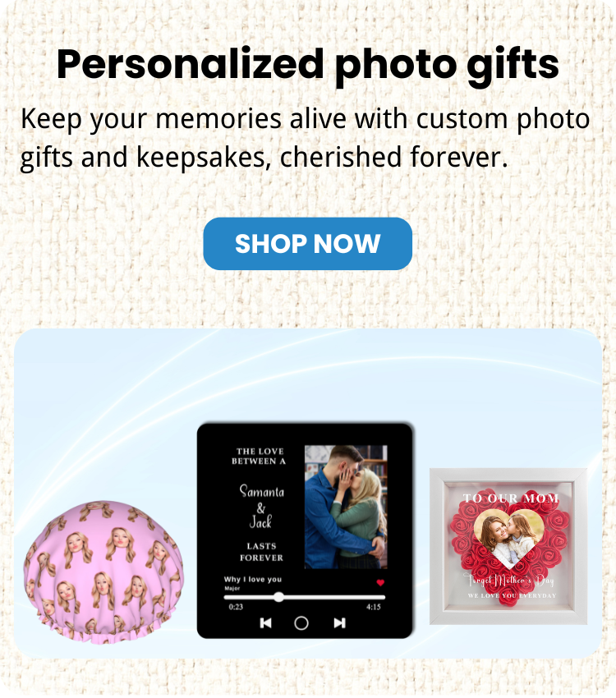616x698 pixels.
Task: Click the circle play icon on plaque
Action: click(x=301, y=622)
